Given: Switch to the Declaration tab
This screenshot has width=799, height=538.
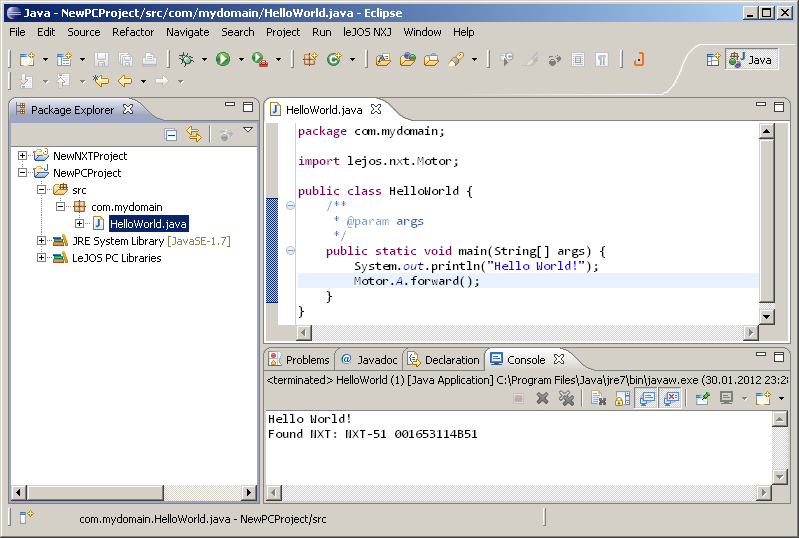Looking at the screenshot, I should tap(444, 360).
